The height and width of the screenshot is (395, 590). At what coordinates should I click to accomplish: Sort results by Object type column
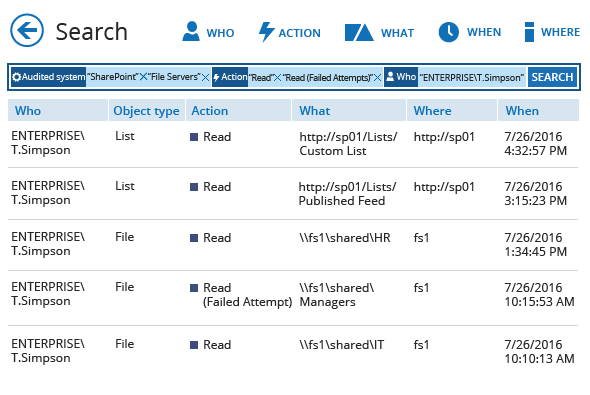(x=147, y=110)
